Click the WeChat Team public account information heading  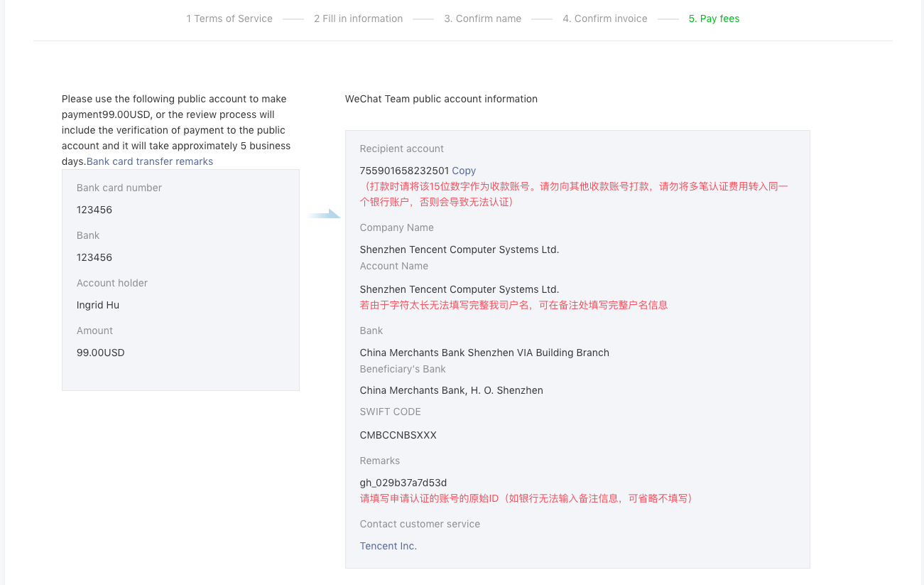[441, 99]
